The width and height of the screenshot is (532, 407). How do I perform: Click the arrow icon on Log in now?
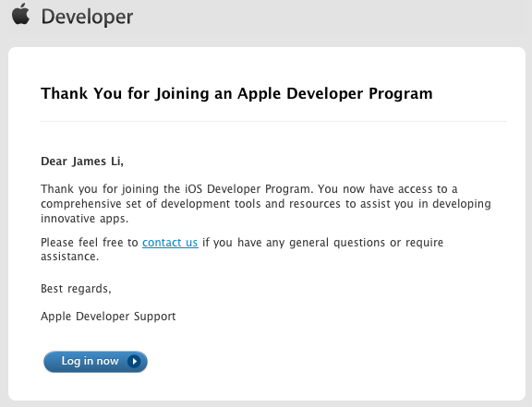134,361
